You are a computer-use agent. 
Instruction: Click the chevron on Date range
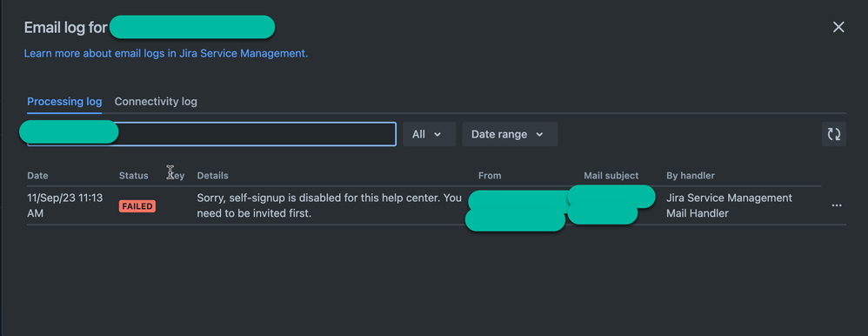540,135
